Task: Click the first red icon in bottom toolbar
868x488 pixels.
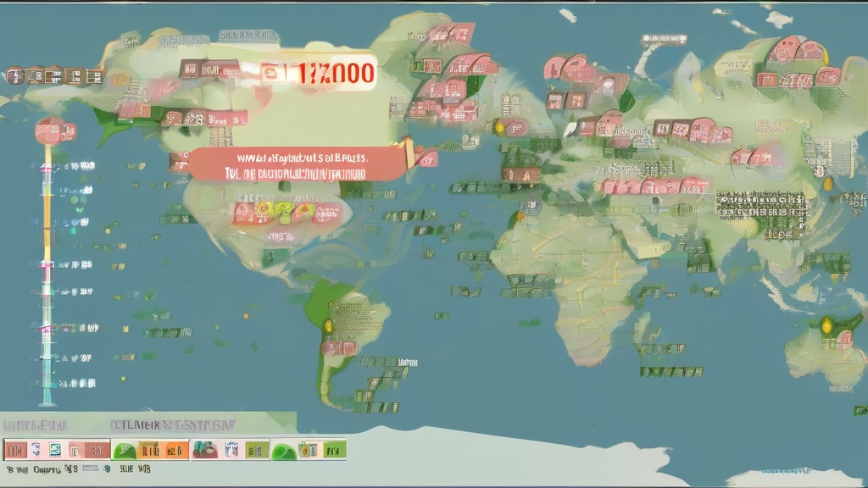Action: coord(14,450)
